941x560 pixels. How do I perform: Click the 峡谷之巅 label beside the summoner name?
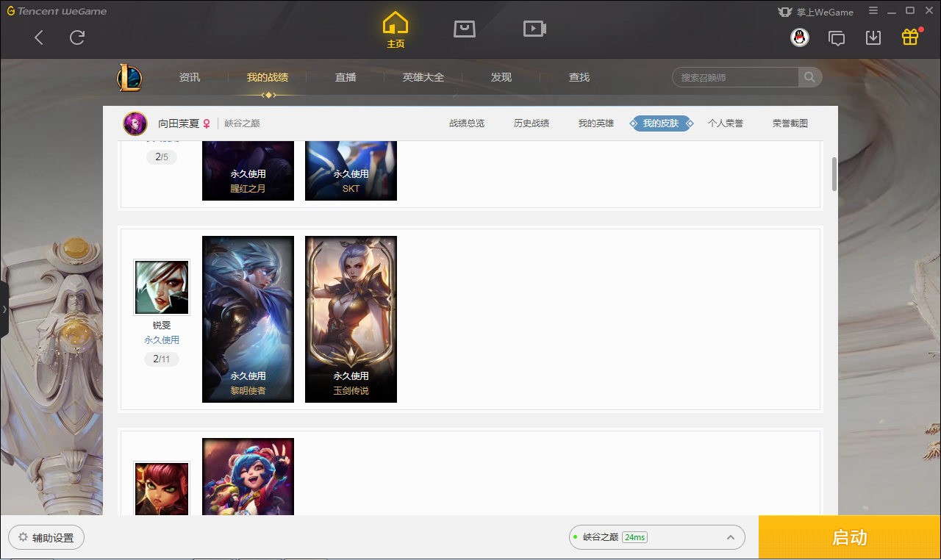click(x=242, y=123)
